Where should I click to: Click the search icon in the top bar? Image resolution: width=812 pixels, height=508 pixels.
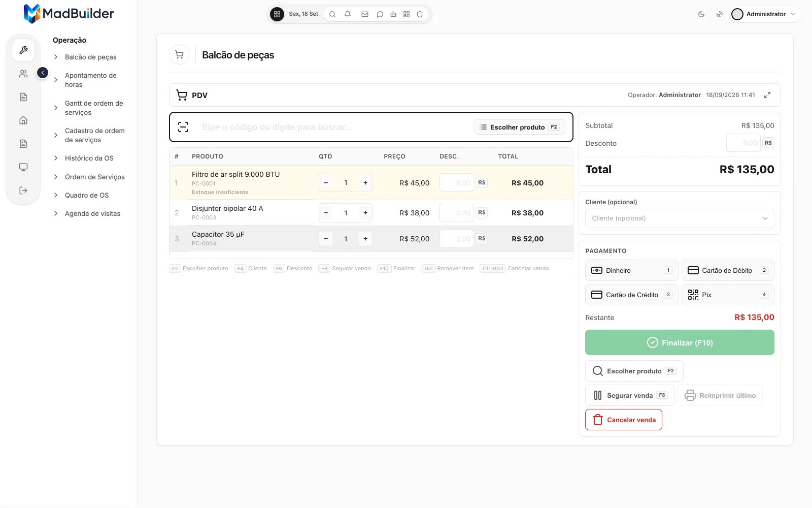point(332,14)
